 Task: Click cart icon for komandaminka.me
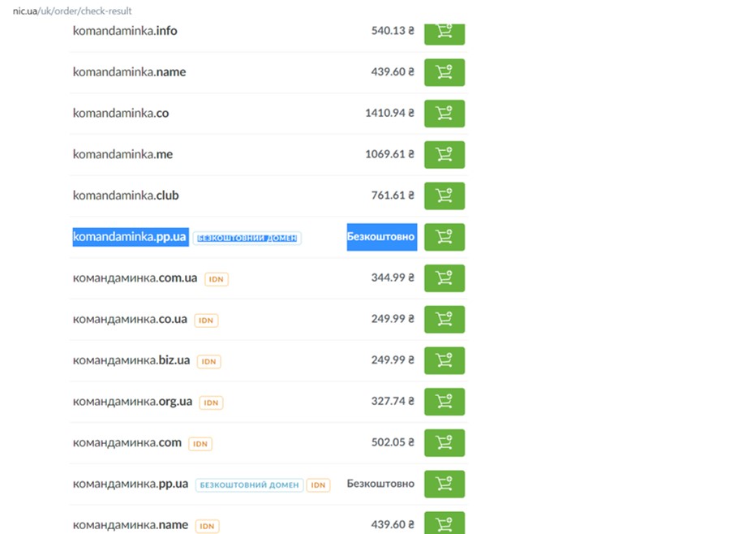444,155
